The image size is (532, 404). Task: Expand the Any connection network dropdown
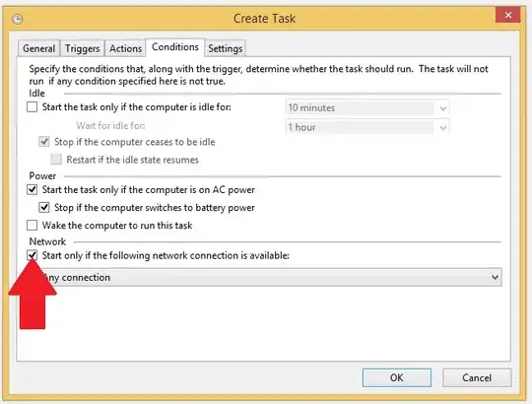271,278
